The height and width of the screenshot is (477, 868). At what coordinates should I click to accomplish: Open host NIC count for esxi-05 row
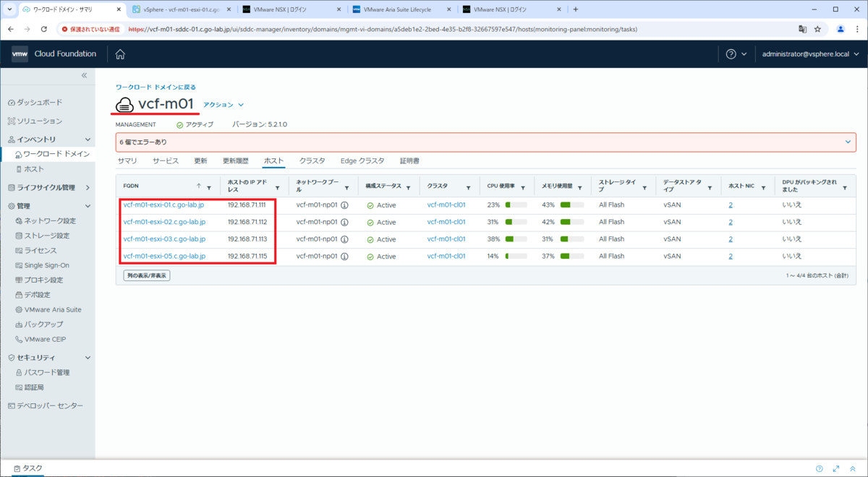pos(731,256)
